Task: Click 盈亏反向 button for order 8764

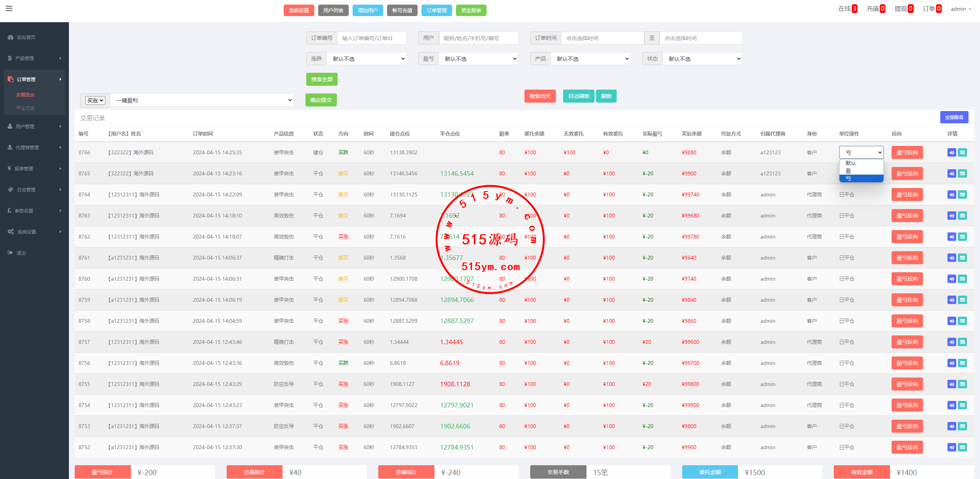Action: pos(907,195)
